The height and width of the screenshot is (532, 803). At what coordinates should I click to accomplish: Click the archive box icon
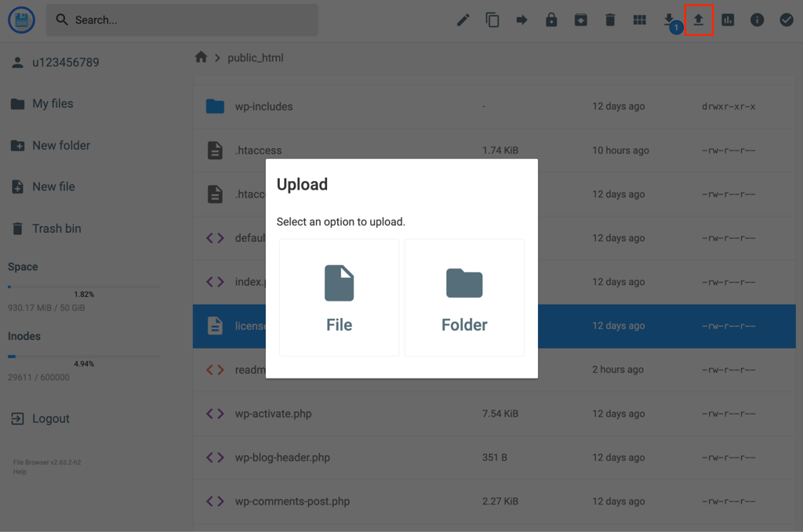pos(581,20)
